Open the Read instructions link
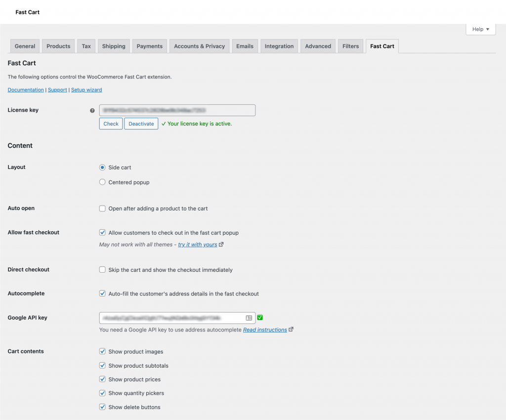506x420 pixels. point(265,330)
